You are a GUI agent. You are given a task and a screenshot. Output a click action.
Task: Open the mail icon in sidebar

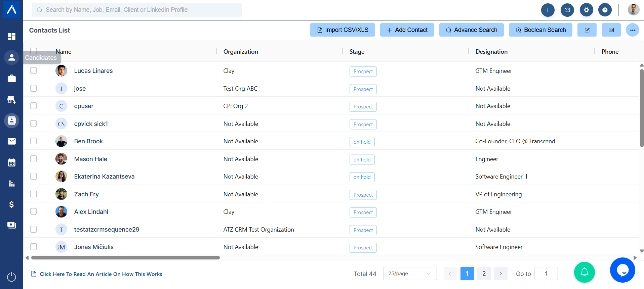point(12,141)
